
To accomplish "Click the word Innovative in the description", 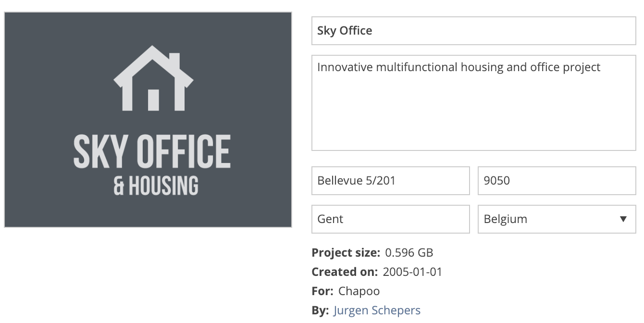I will point(345,67).
